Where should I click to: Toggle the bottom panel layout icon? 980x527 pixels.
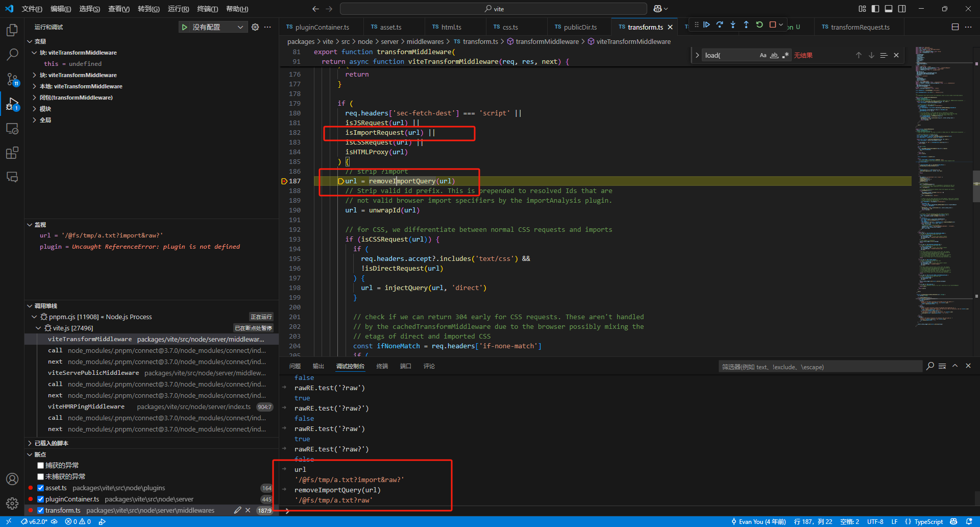(x=889, y=9)
